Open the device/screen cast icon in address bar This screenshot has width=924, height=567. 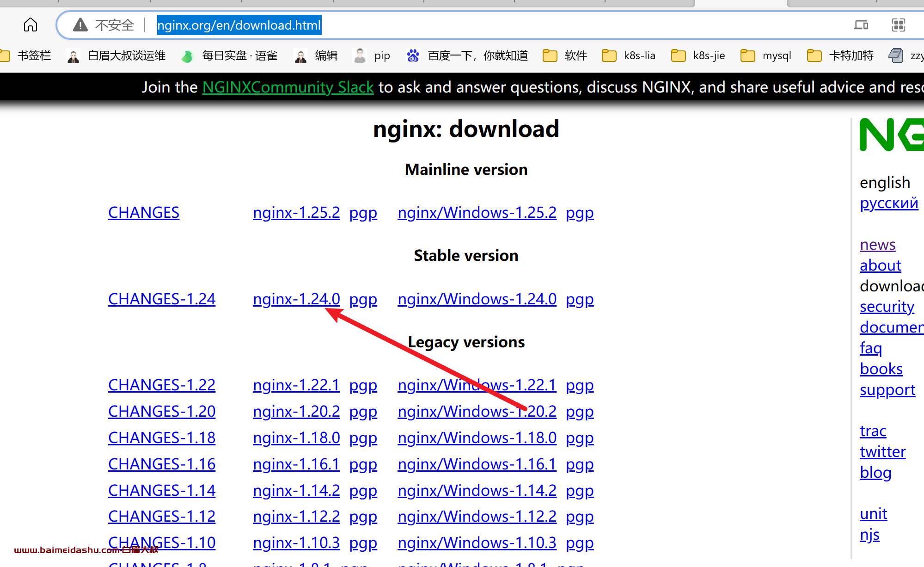pyautogui.click(x=861, y=25)
